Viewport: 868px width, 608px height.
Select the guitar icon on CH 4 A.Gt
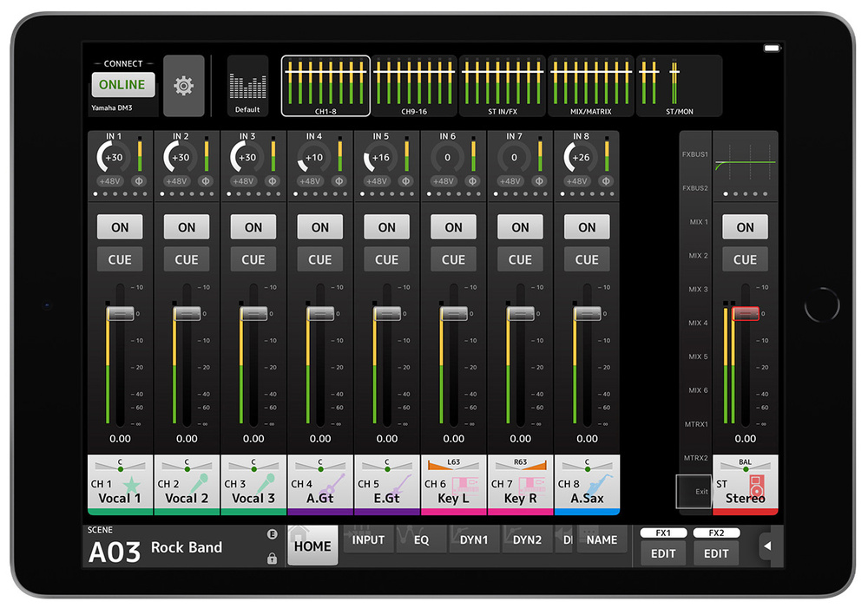click(x=334, y=484)
